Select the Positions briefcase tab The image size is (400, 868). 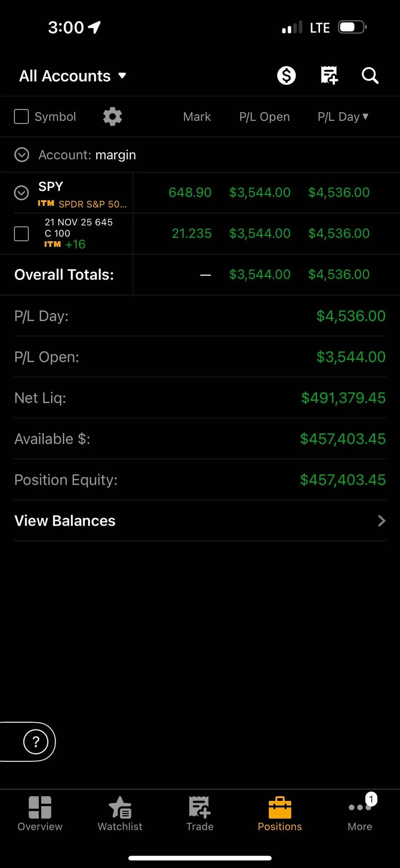[x=280, y=813]
